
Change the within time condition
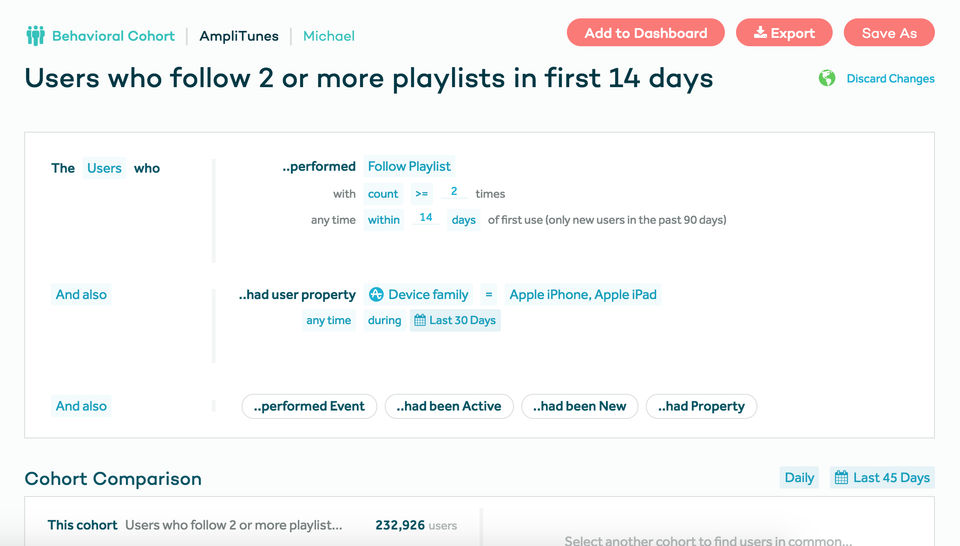(x=383, y=220)
